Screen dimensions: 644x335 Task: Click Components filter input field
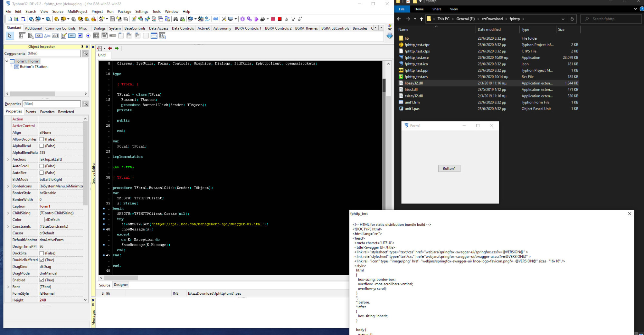point(53,54)
